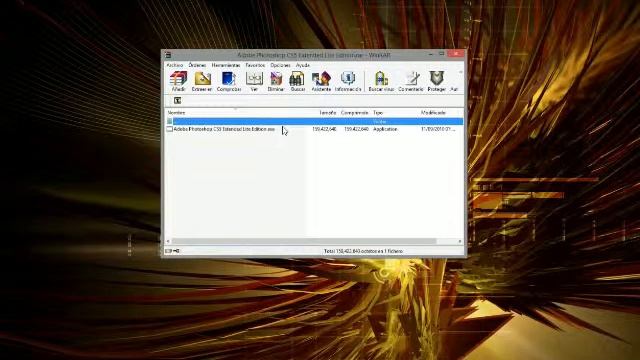The height and width of the screenshot is (360, 640).
Task: Click the exe file's modified date cell
Action: tap(438, 129)
